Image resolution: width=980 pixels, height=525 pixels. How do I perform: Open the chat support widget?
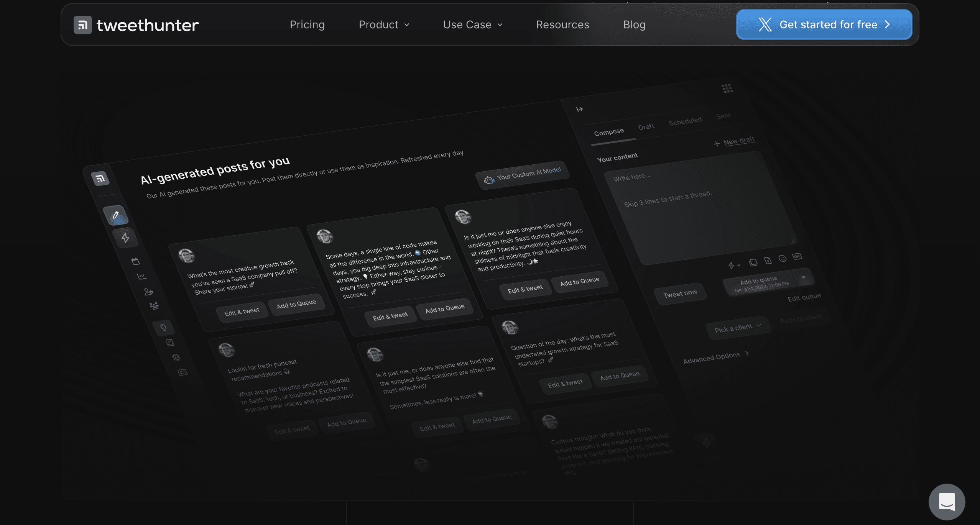coord(947,502)
